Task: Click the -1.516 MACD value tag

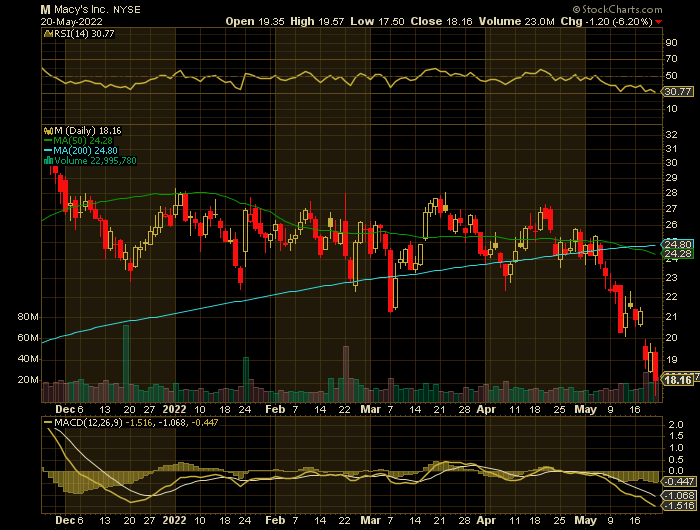Action: pos(679,506)
